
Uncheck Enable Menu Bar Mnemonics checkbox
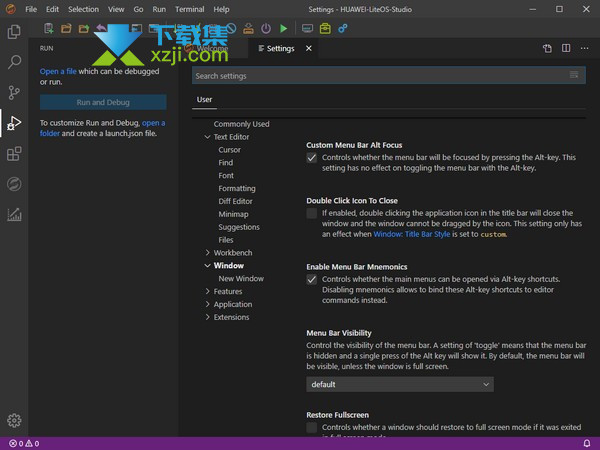(x=312, y=279)
